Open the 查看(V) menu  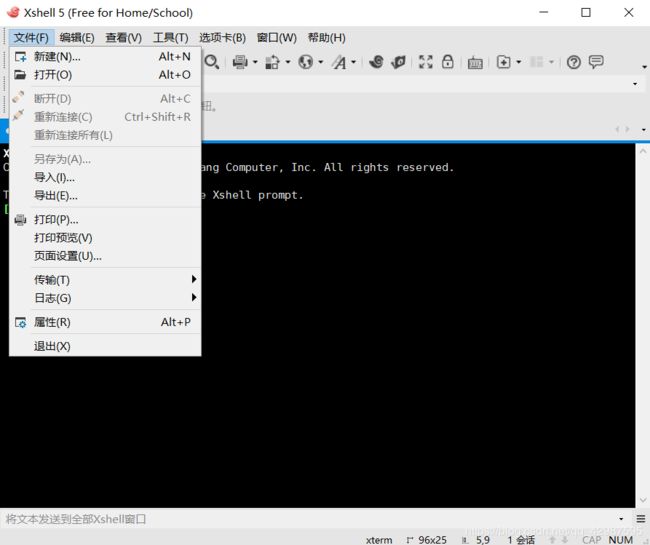(x=124, y=38)
